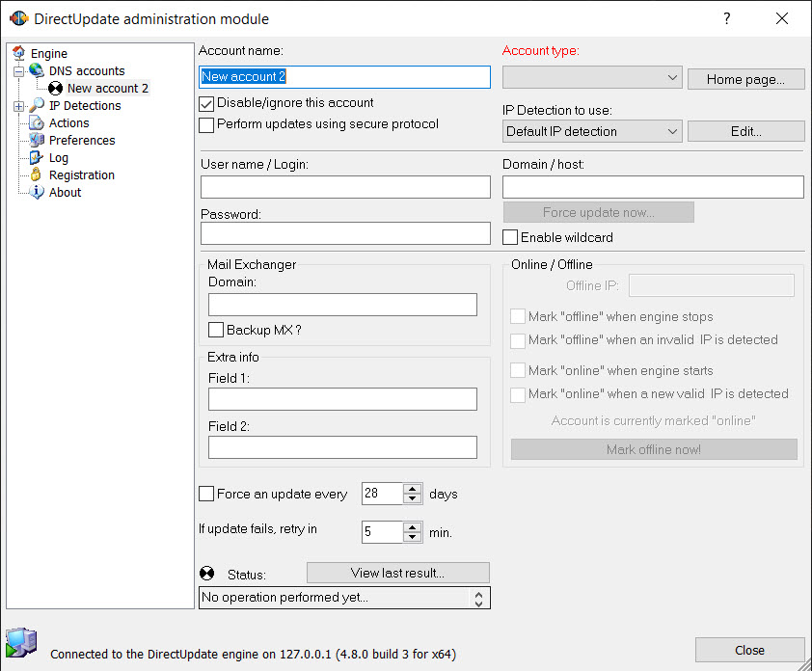The image size is (812, 671).
Task: Toggle Mark offline when invalid IP detected
Action: [x=517, y=340]
